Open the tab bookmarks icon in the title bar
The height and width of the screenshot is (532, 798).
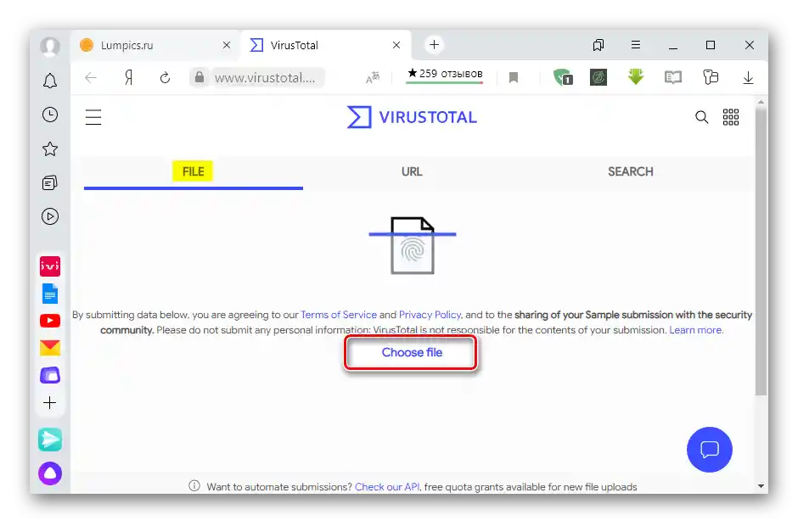point(598,45)
